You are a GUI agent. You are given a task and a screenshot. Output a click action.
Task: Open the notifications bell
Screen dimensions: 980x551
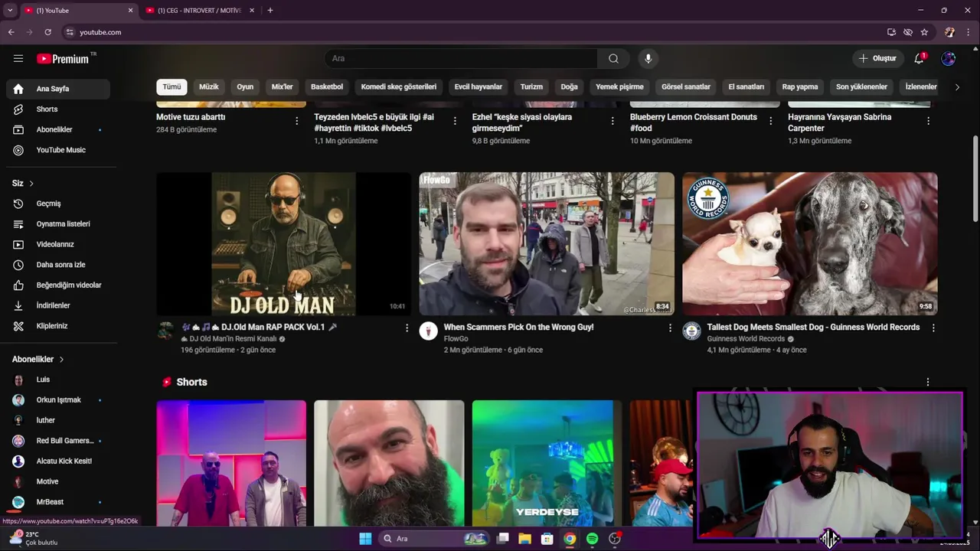click(x=920, y=58)
